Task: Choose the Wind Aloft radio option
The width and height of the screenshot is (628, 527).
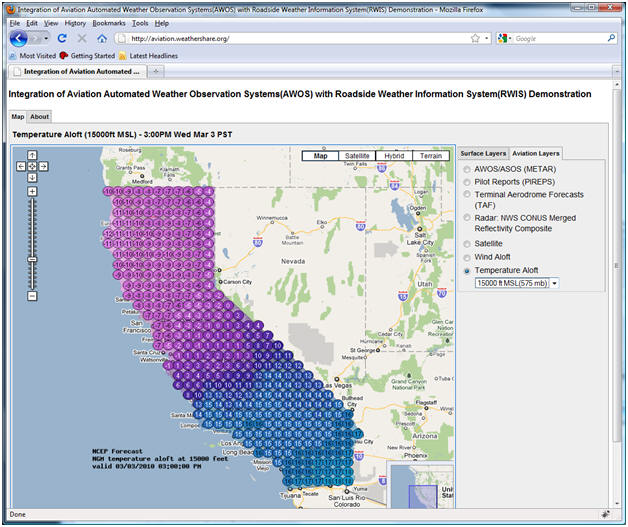Action: 467,257
